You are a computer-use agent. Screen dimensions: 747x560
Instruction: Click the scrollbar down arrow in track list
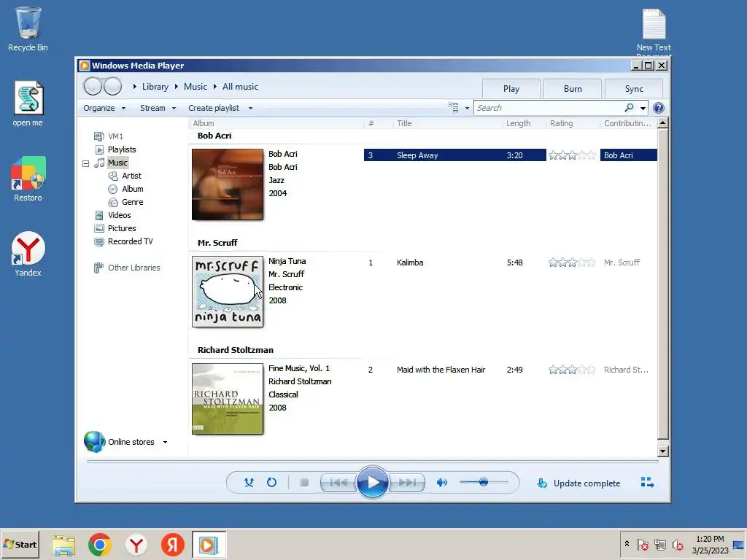tap(662, 451)
